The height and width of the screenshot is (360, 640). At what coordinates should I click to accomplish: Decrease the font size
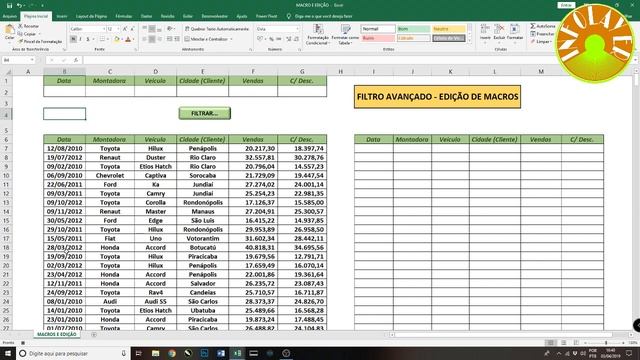[132, 29]
